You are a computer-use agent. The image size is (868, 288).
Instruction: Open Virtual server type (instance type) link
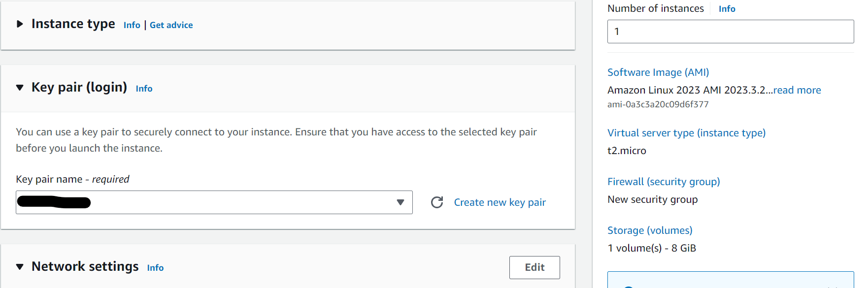687,133
